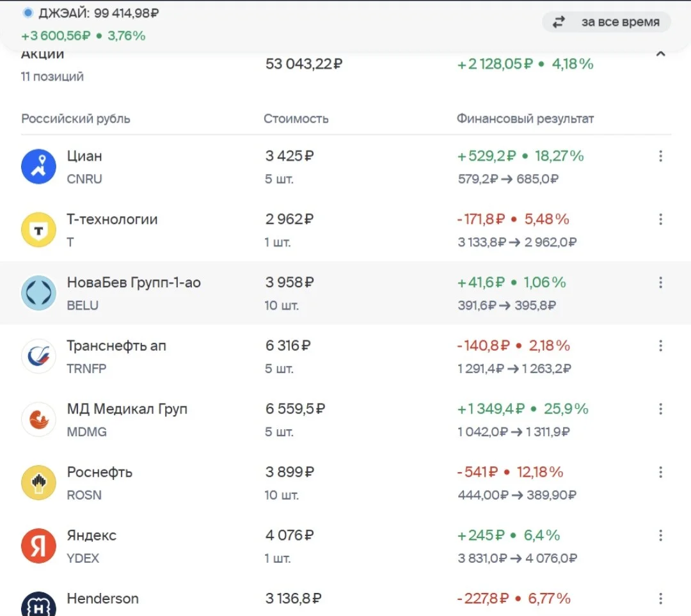691x616 pixels.
Task: Click the 53 043,22₽ stocks total value
Action: (x=304, y=64)
